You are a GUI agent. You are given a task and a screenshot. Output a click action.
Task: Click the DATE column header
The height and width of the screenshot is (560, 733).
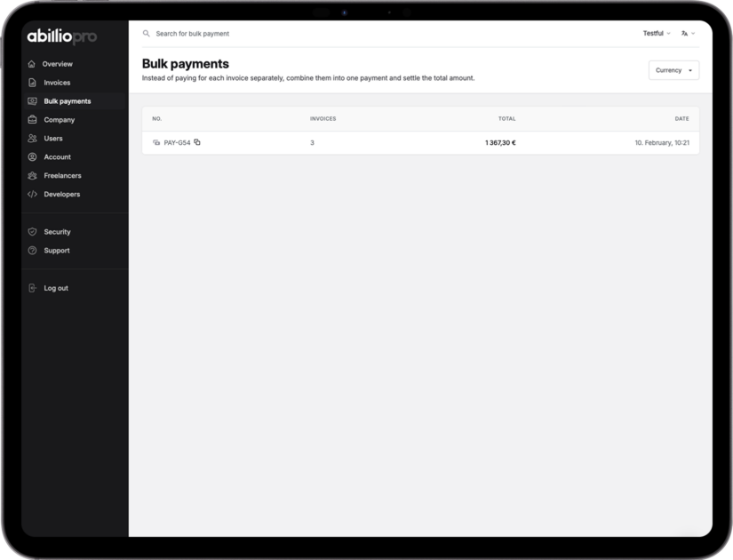point(682,119)
